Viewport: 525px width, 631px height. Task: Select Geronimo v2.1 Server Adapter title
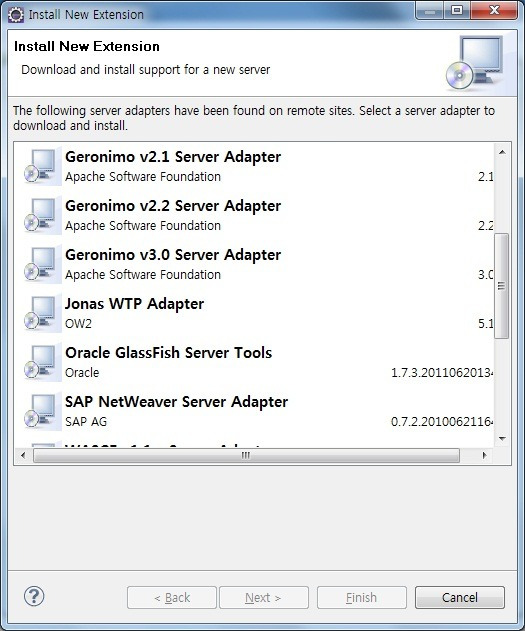pyautogui.click(x=173, y=157)
